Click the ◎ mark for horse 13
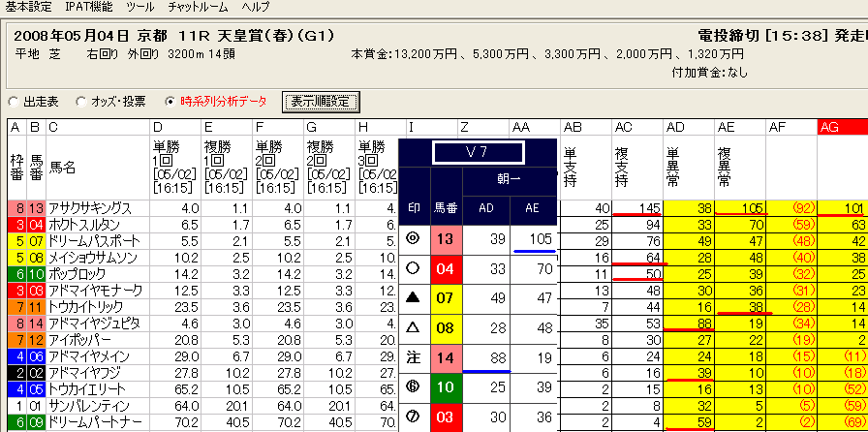Image resolution: width=868 pixels, height=432 pixels. tap(413, 238)
